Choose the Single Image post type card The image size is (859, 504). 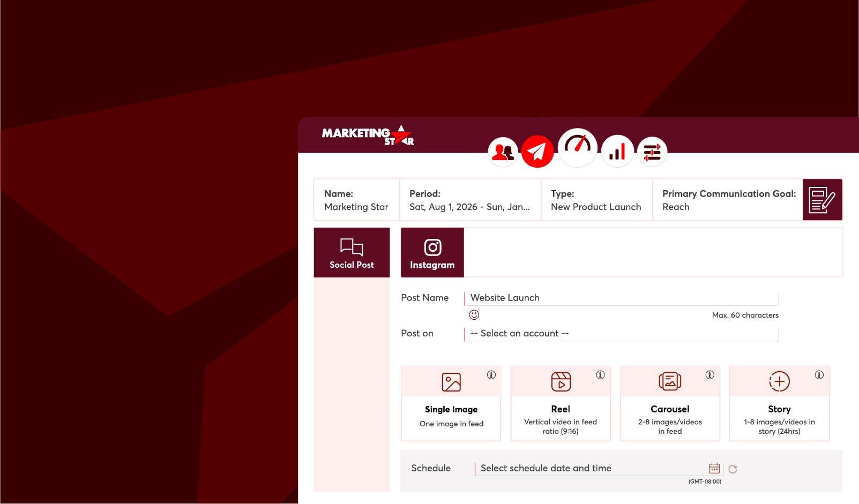coord(451,404)
